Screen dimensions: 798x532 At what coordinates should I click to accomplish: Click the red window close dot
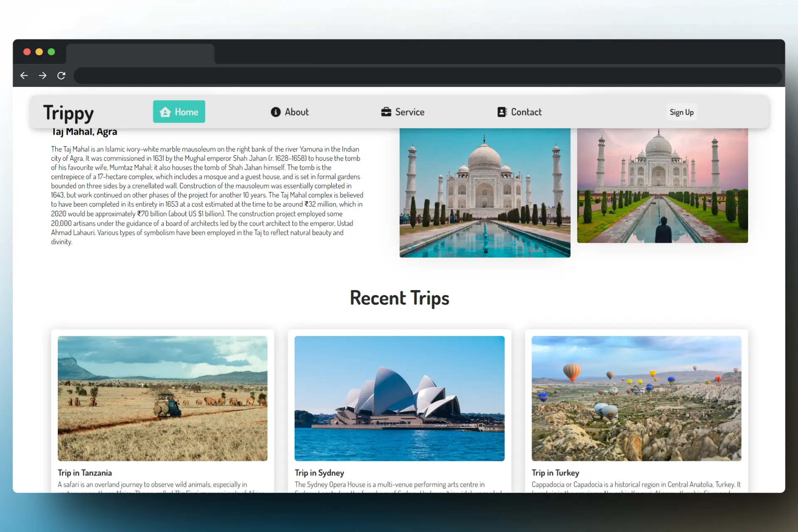click(x=27, y=52)
